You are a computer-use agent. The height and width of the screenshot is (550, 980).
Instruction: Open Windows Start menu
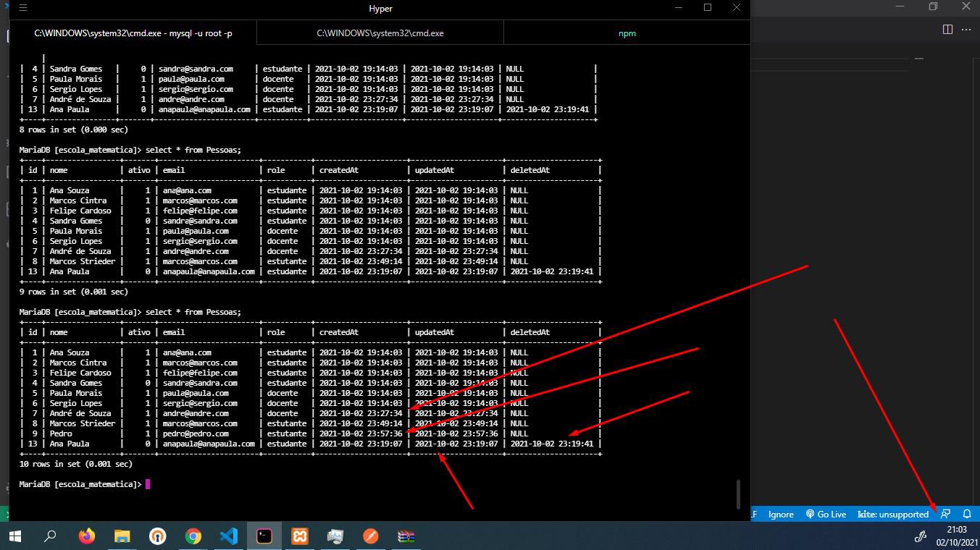[x=15, y=536]
